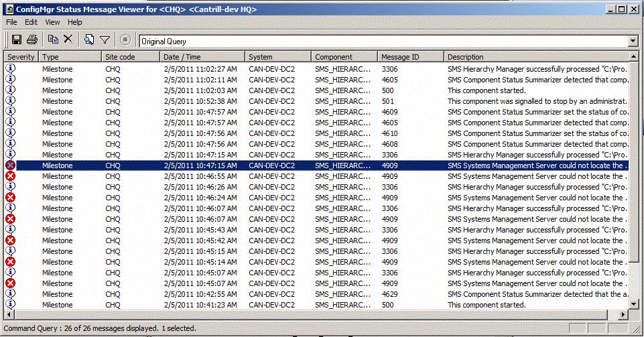Click the info icon on the 10:41:23 AM row
Image resolution: width=644 pixels, height=337 pixels.
(11, 305)
